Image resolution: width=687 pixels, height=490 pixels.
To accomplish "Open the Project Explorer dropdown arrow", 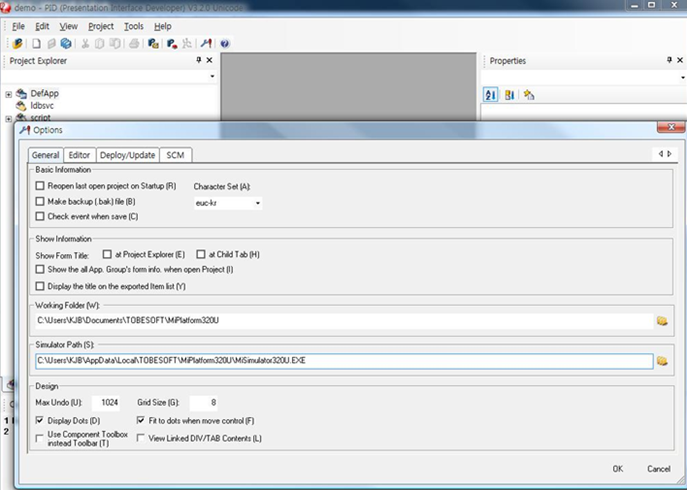I will tap(212, 77).
